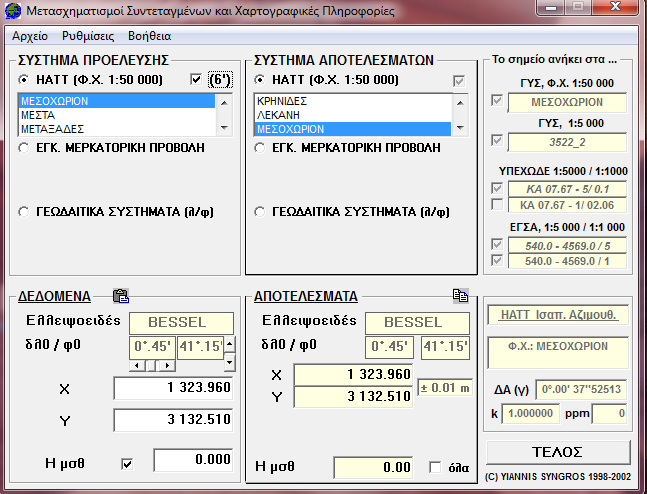Image resolution: width=647 pixels, height=494 pixels.
Task: Click the HATT Ισαπ. Αζιμουθ. link
Action: 559,315
